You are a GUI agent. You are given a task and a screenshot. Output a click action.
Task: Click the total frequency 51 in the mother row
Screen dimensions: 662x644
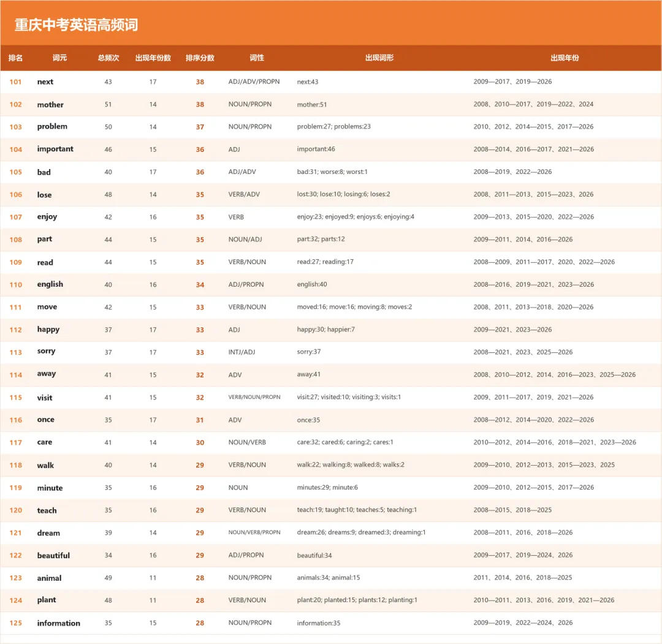point(108,104)
